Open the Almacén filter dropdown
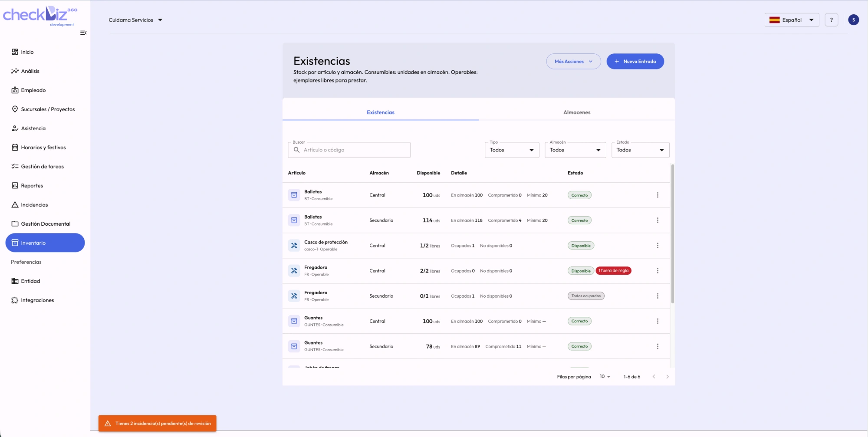This screenshot has height=437, width=868. pyautogui.click(x=575, y=150)
